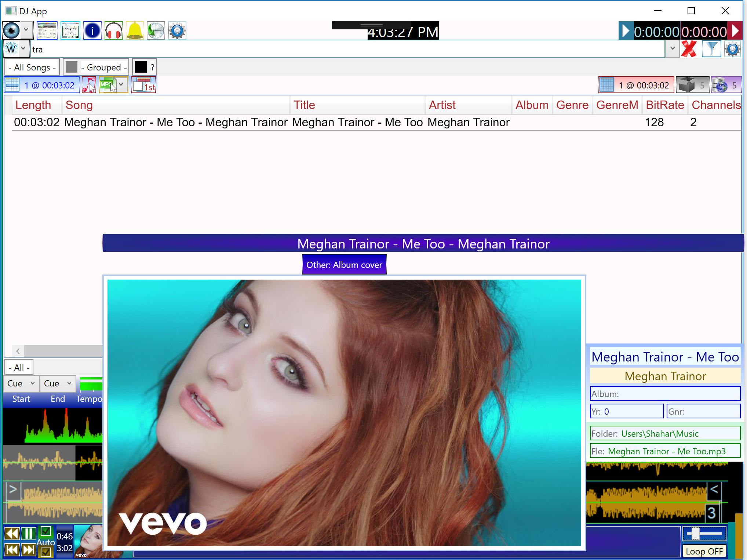This screenshot has height=560, width=747.
Task: Toggle the Loop OFF button
Action: tap(704, 551)
